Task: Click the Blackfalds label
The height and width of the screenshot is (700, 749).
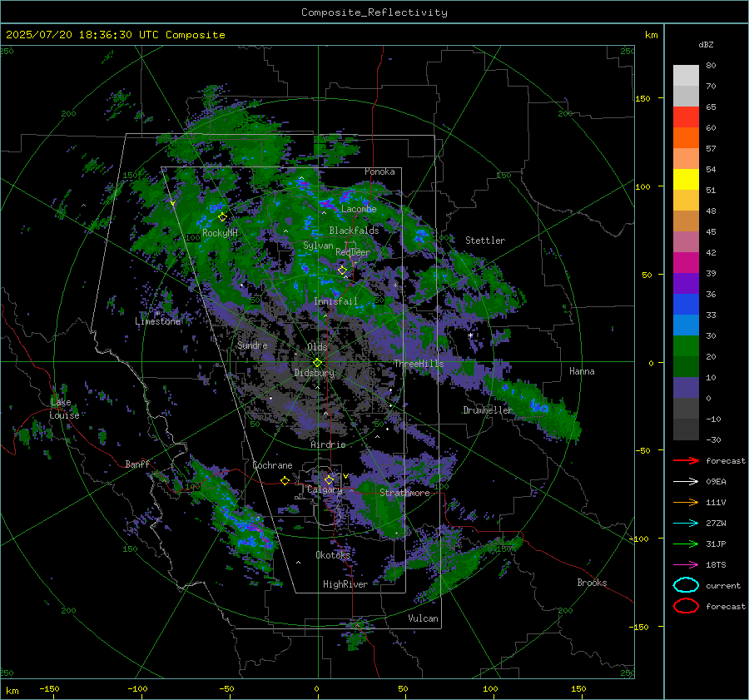Action: pyautogui.click(x=354, y=231)
